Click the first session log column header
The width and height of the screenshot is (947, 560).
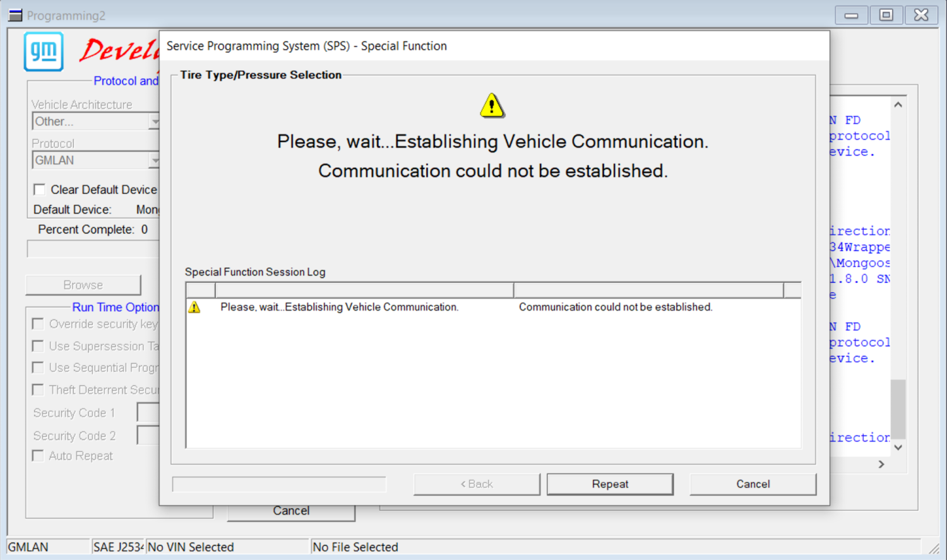(x=201, y=290)
